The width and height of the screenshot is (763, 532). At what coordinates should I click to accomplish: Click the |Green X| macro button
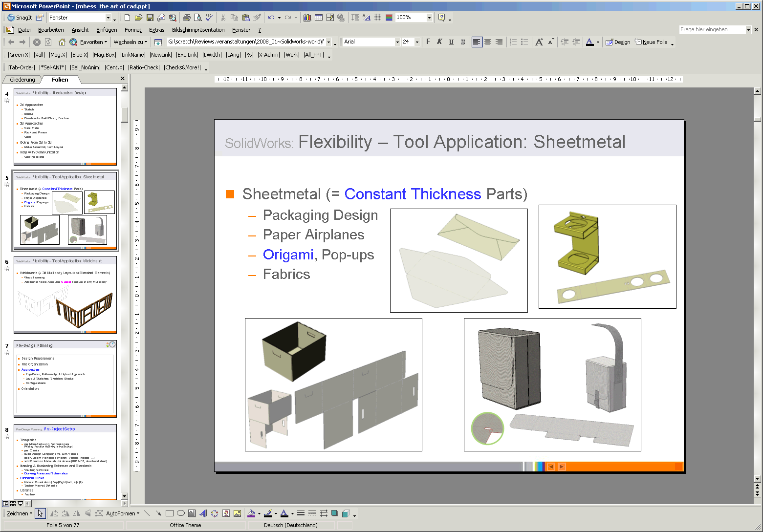tap(19, 55)
